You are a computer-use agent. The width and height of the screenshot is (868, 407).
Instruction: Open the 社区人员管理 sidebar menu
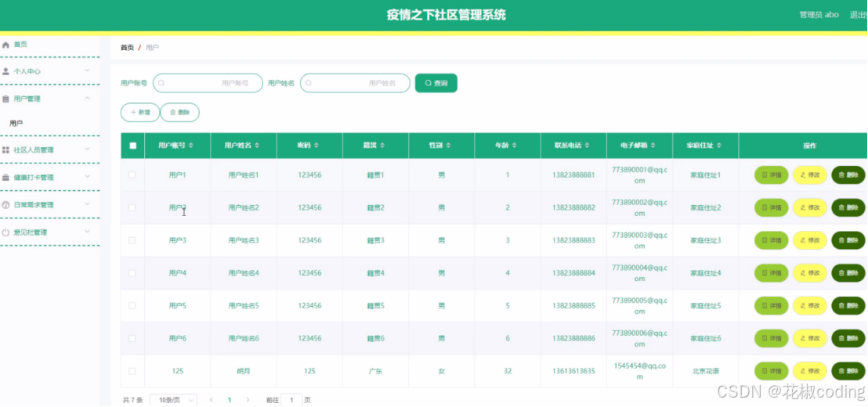(50, 150)
